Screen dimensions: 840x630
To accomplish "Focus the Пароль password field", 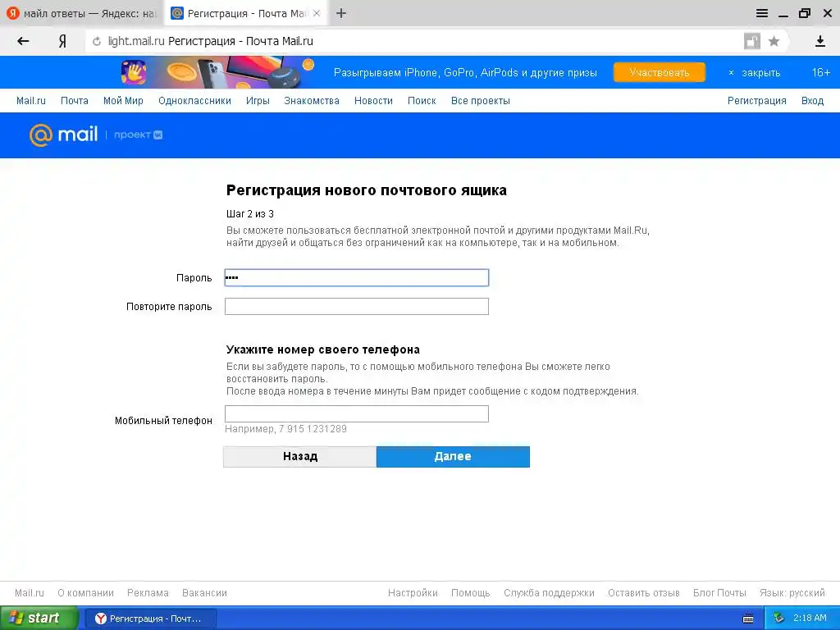I will 357,277.
